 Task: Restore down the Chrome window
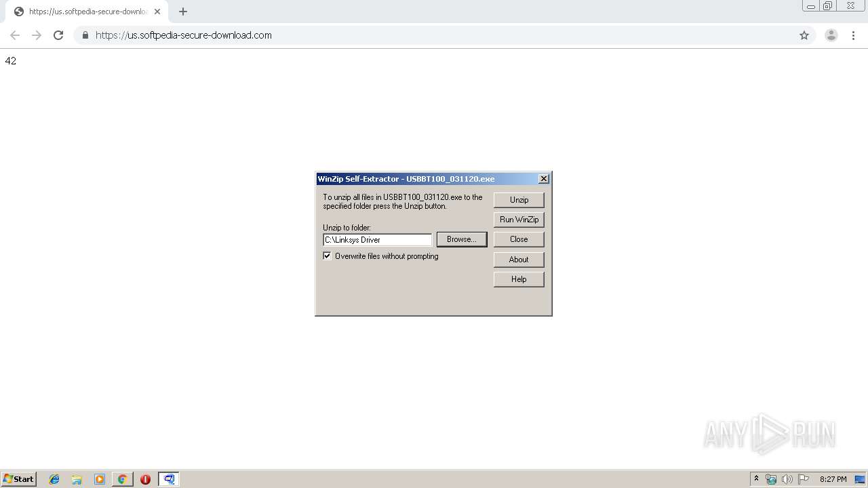click(827, 6)
